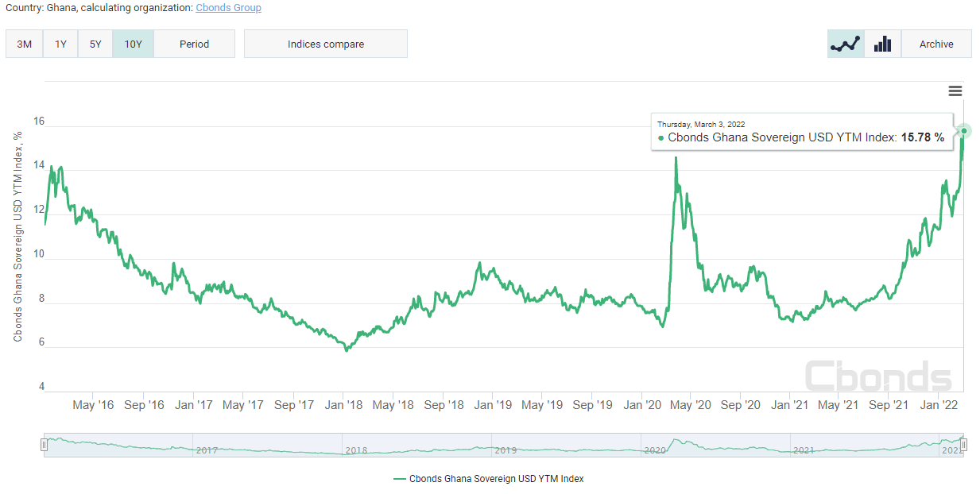Grab the right navigator range handle
980x494 pixels.
pos(963,446)
